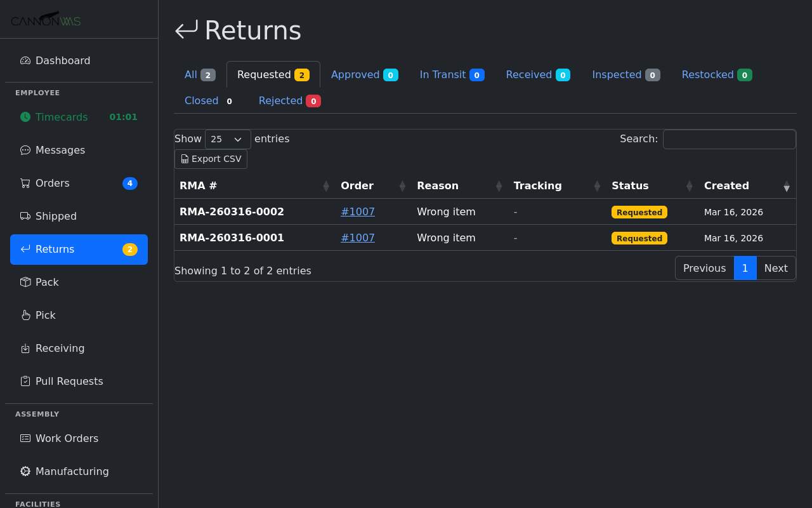The height and width of the screenshot is (508, 812).
Task: Open Manufacturing via the gear icon
Action: [25, 471]
